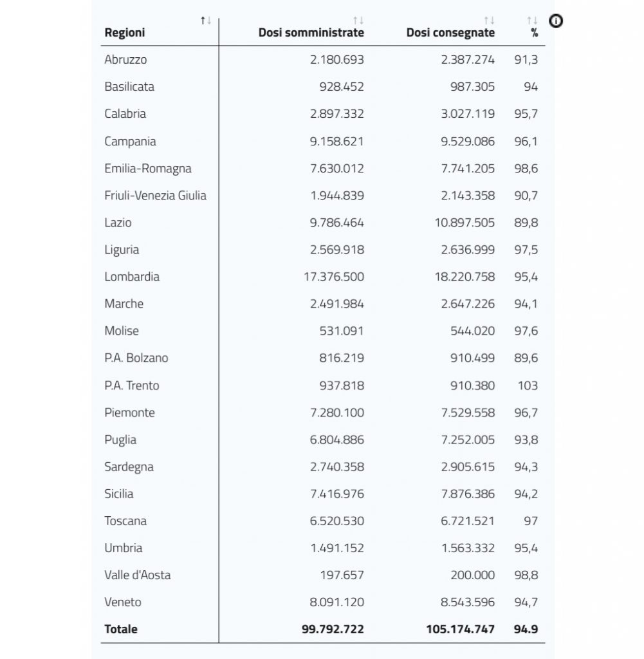This screenshot has height=659, width=644.
Task: Click the total 99.792.722 administered doses
Action: [333, 629]
